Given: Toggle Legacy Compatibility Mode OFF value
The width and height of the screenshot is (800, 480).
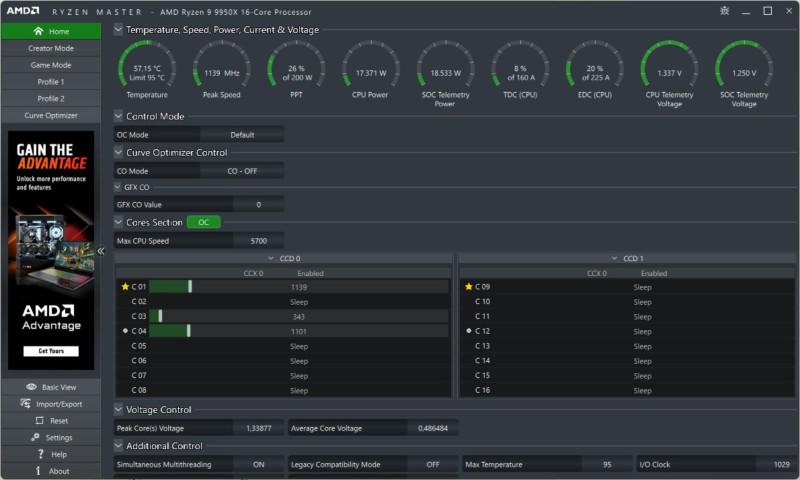Looking at the screenshot, I should click(x=433, y=464).
